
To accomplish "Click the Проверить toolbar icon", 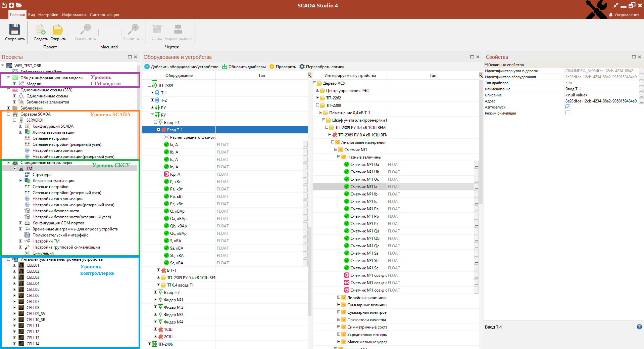I will pyautogui.click(x=272, y=67).
